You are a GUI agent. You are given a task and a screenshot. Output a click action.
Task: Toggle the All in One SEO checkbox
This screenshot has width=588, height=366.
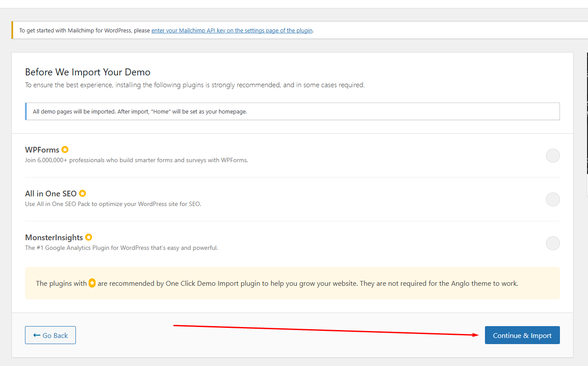(552, 199)
